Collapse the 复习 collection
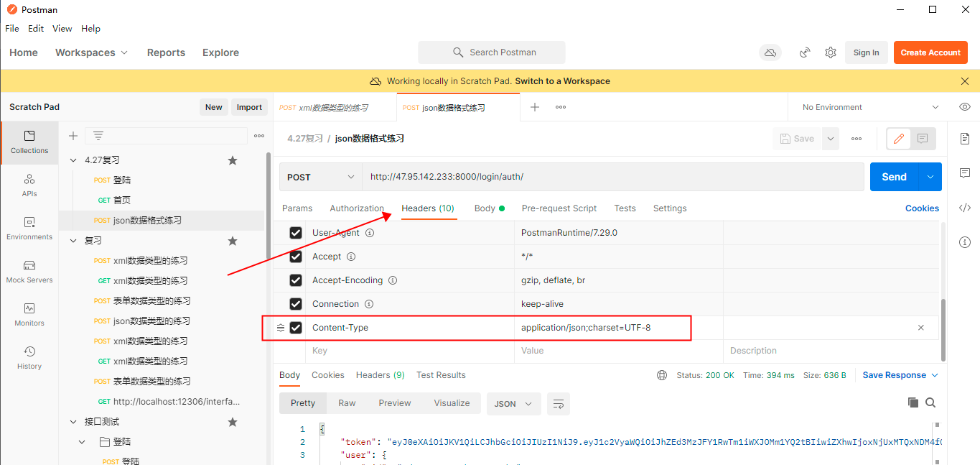This screenshot has width=980, height=465. (x=73, y=241)
